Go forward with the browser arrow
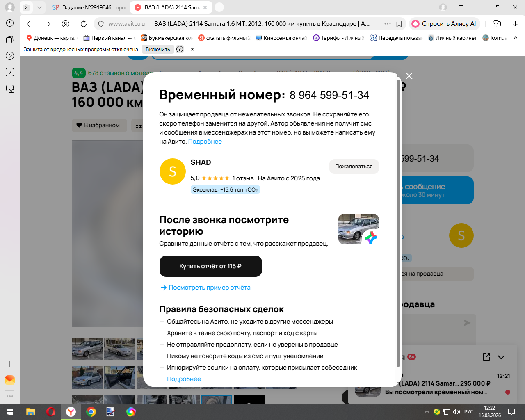525x420 pixels. (x=48, y=24)
